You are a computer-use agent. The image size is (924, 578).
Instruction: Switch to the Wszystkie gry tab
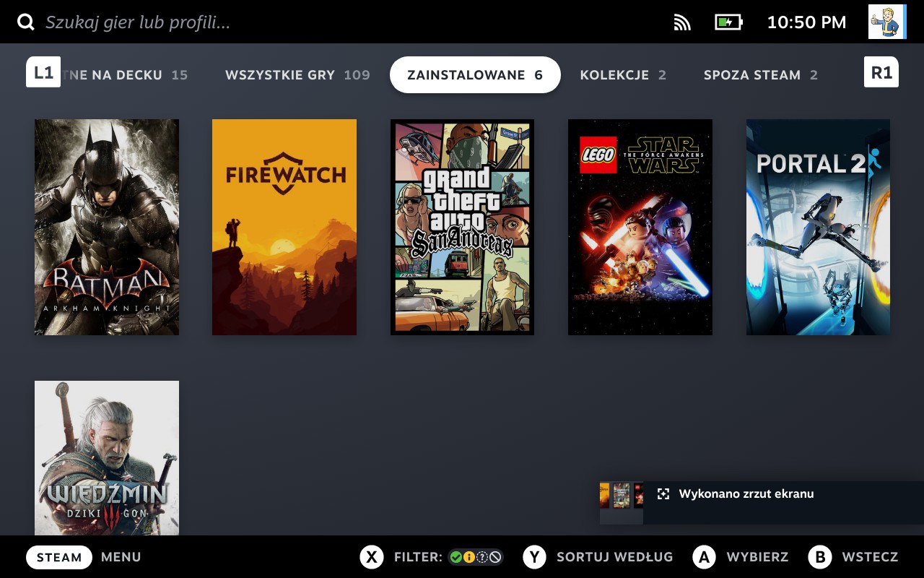point(297,75)
